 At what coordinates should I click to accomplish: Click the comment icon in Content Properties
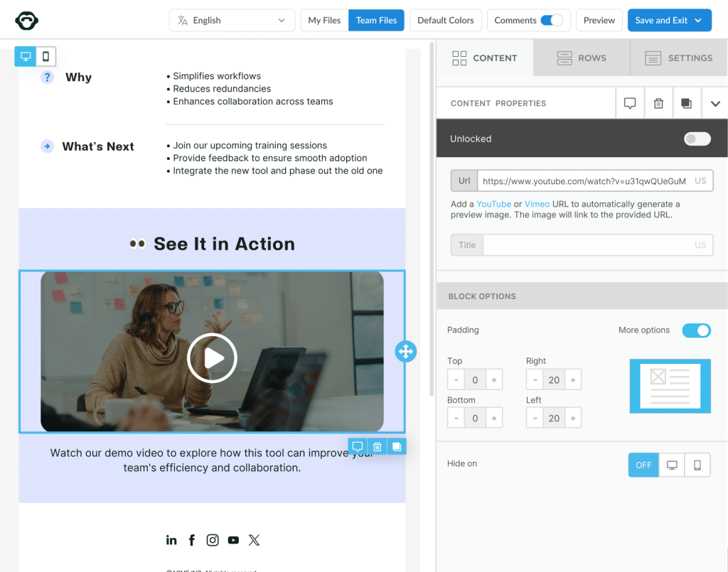pos(630,103)
